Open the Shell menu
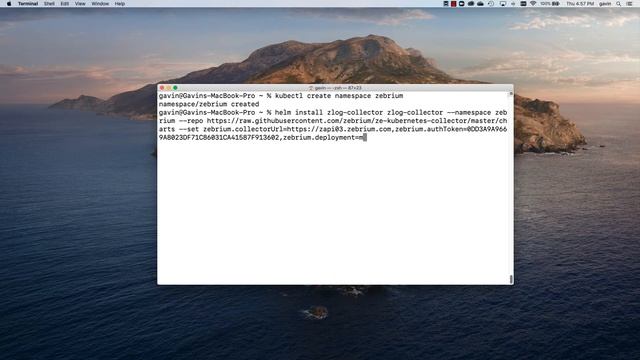The image size is (640, 360). [49, 4]
